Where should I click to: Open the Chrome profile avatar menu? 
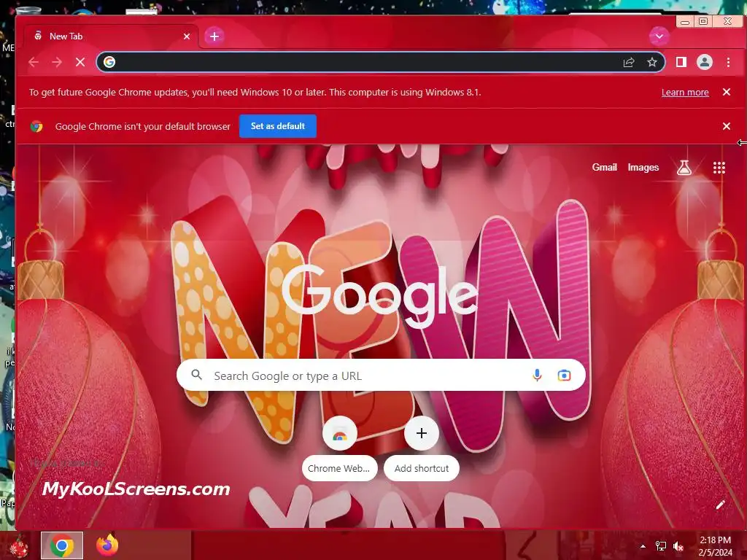tap(705, 62)
